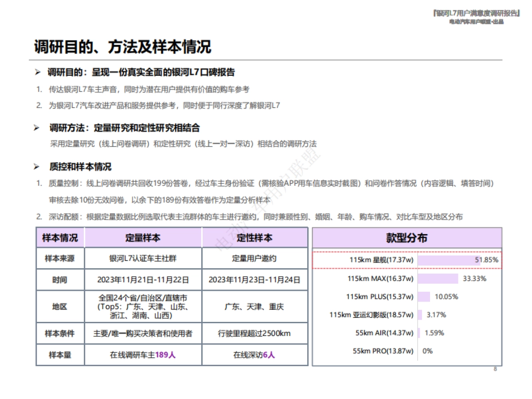Click the 115km PLUS(15.37w) label

[379, 297]
